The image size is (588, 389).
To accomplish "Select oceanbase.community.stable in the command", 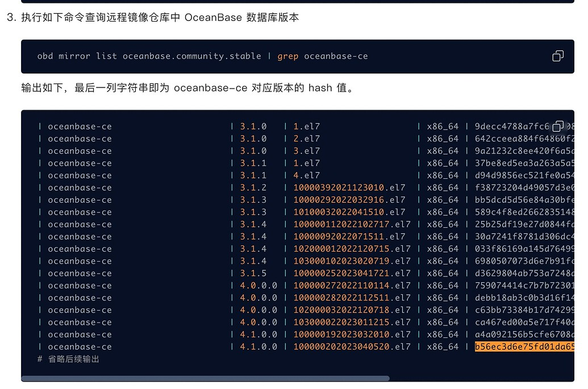I will (x=191, y=56).
